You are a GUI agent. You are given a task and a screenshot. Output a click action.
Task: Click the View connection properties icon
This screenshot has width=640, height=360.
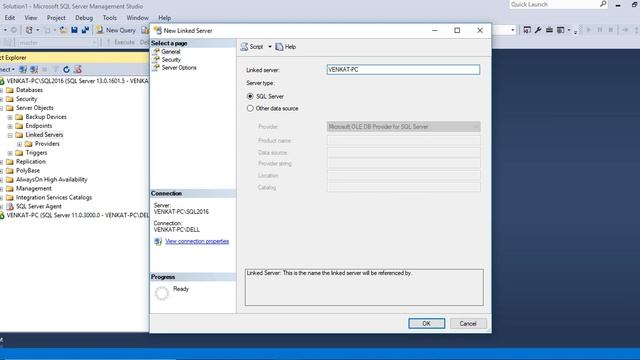(158, 242)
